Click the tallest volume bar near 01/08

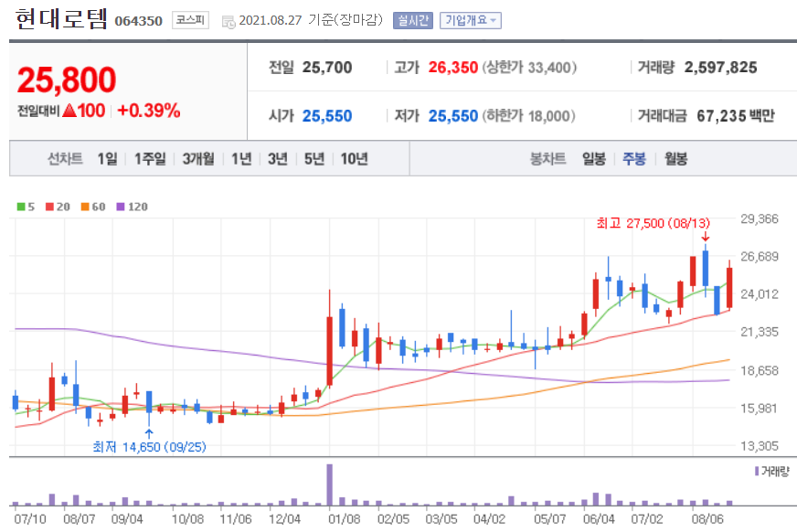click(x=329, y=484)
